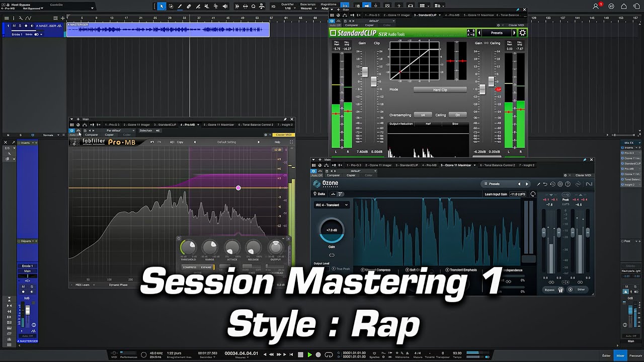
Task: Click the Ozone undo arrow icon
Action: 545,184
